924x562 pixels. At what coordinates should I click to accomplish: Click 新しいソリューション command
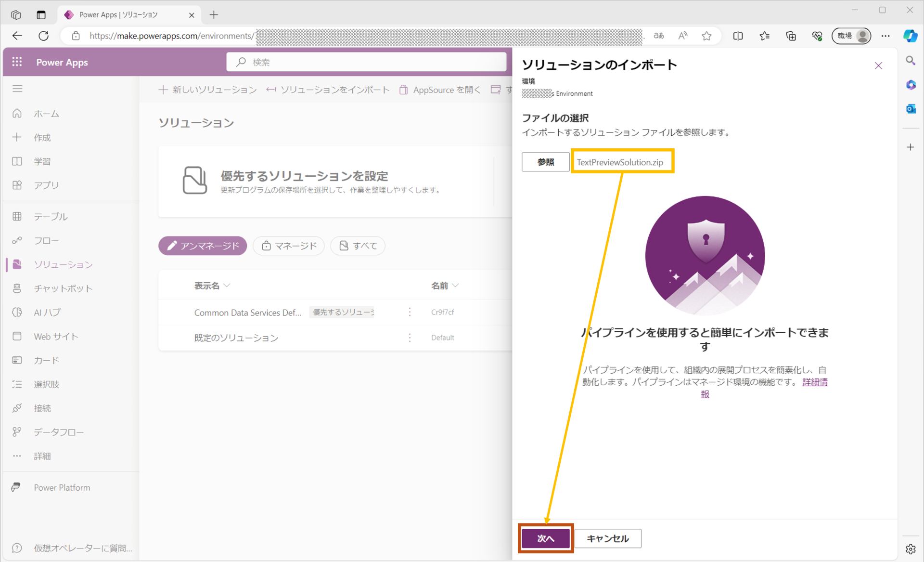[208, 90]
